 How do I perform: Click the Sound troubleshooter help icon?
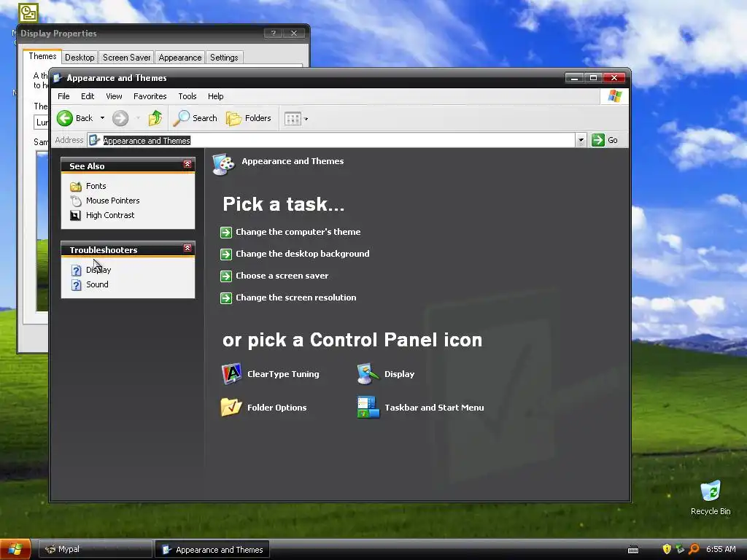pyautogui.click(x=76, y=285)
